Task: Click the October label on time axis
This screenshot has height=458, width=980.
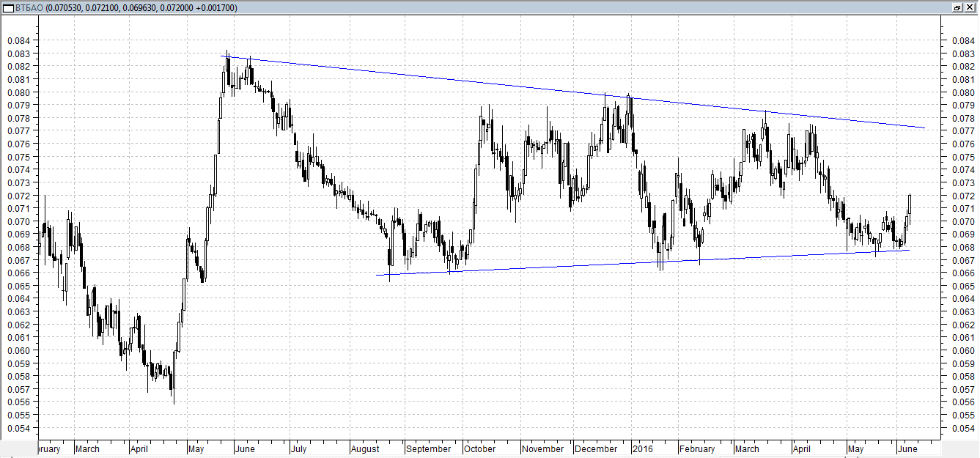Action: (x=480, y=448)
